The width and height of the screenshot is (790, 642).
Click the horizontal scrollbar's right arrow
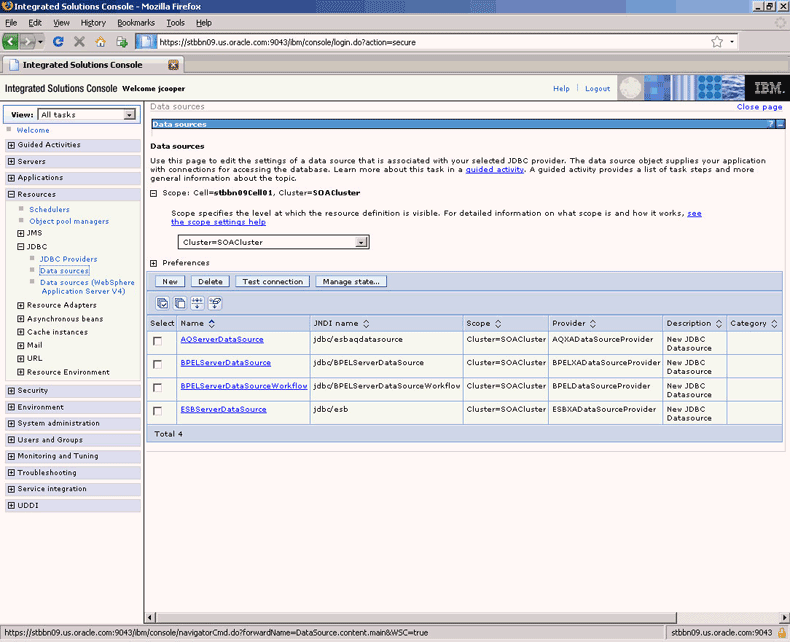[784, 618]
